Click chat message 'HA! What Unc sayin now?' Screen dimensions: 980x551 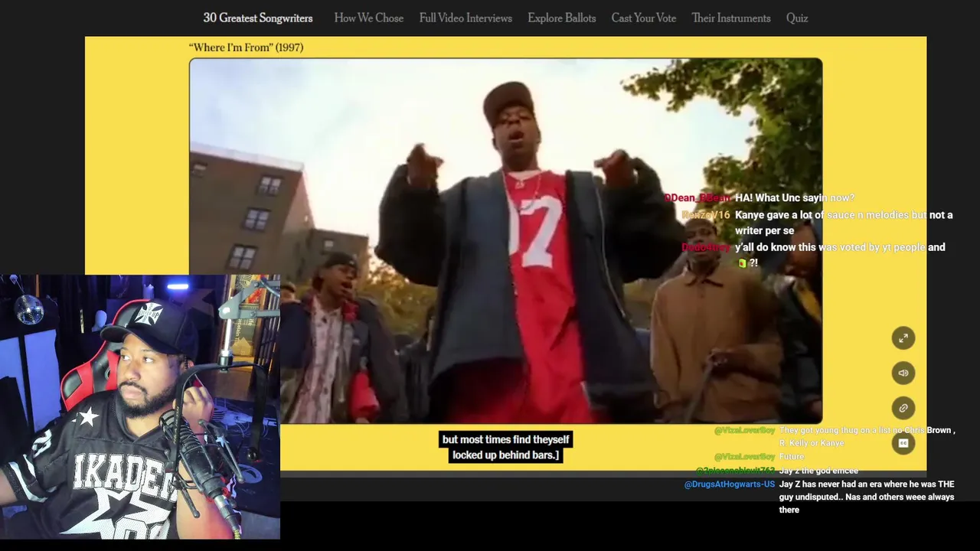tap(794, 198)
